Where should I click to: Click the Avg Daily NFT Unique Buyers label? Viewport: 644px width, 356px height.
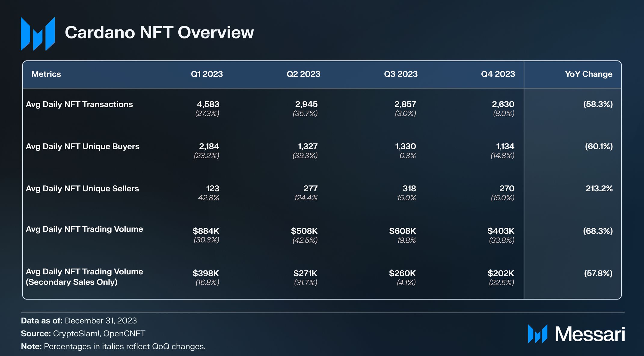pos(82,146)
